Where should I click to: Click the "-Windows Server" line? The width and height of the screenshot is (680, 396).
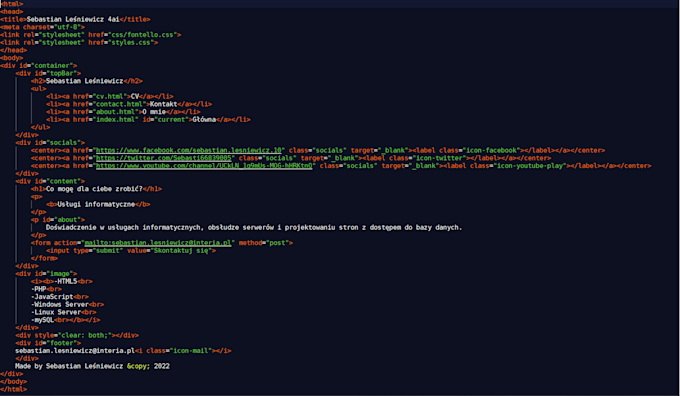60,305
